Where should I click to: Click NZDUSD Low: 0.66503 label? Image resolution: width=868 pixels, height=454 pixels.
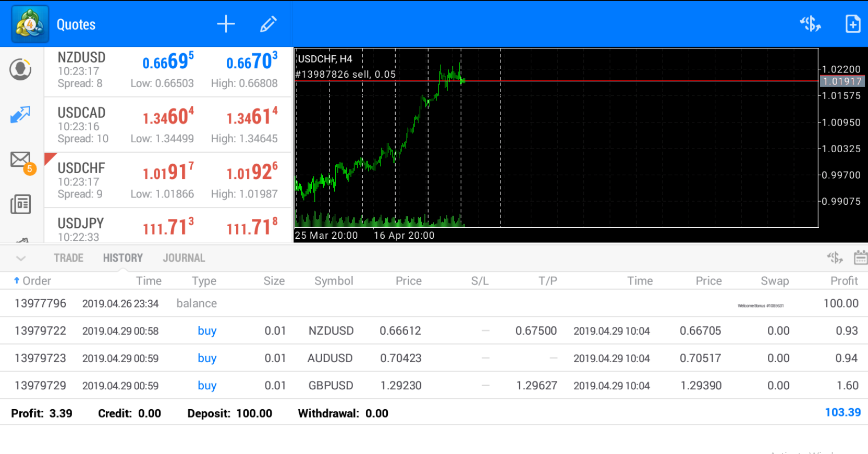(x=162, y=83)
